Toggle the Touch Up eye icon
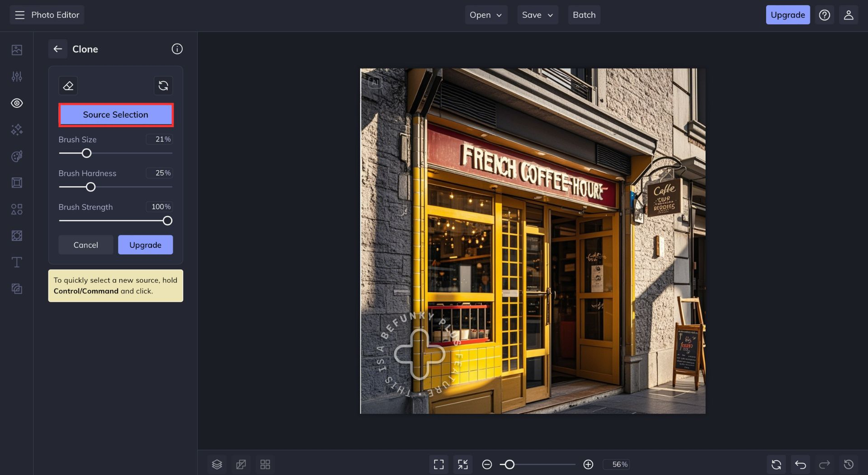Viewport: 868px width, 475px height. coord(17,103)
